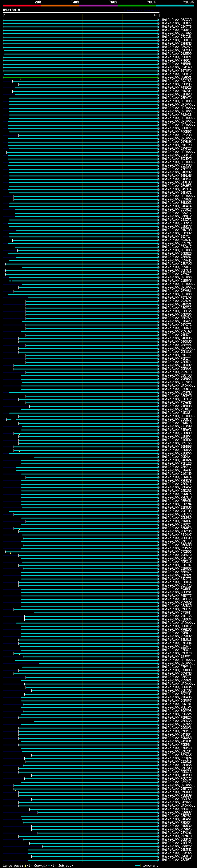Select the UniRef100_P80269 label
197x868 pixels.
pyautogui.click(x=177, y=47)
